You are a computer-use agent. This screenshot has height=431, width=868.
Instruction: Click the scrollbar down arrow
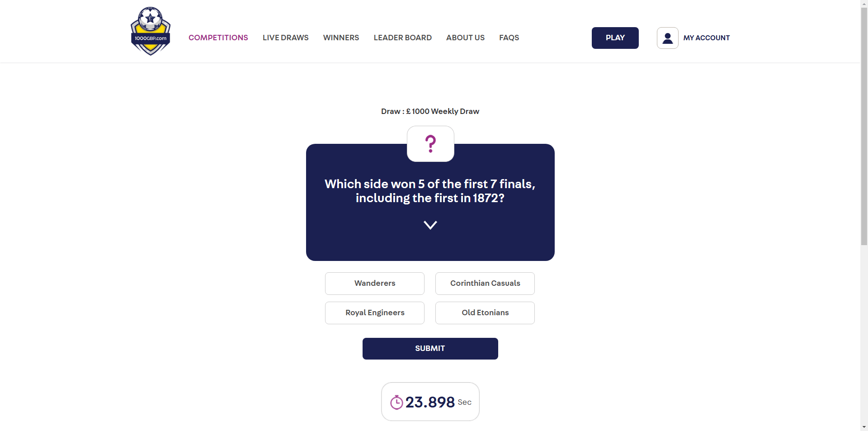pos(864,427)
